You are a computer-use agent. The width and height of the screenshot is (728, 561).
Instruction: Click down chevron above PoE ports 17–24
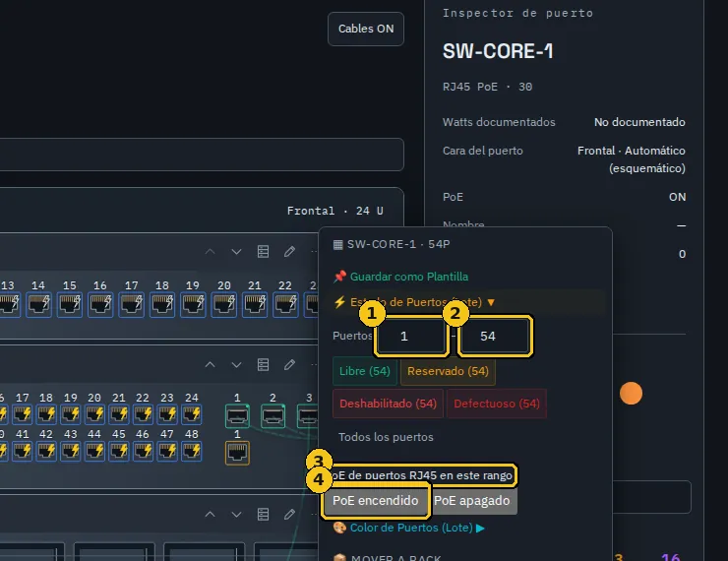pyautogui.click(x=236, y=364)
